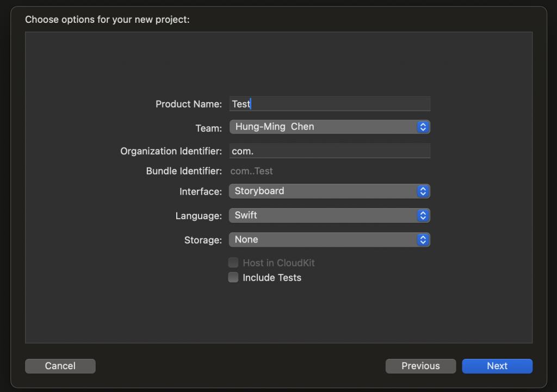Click into the Organization Identifier field
This screenshot has height=392, width=557.
tap(330, 151)
